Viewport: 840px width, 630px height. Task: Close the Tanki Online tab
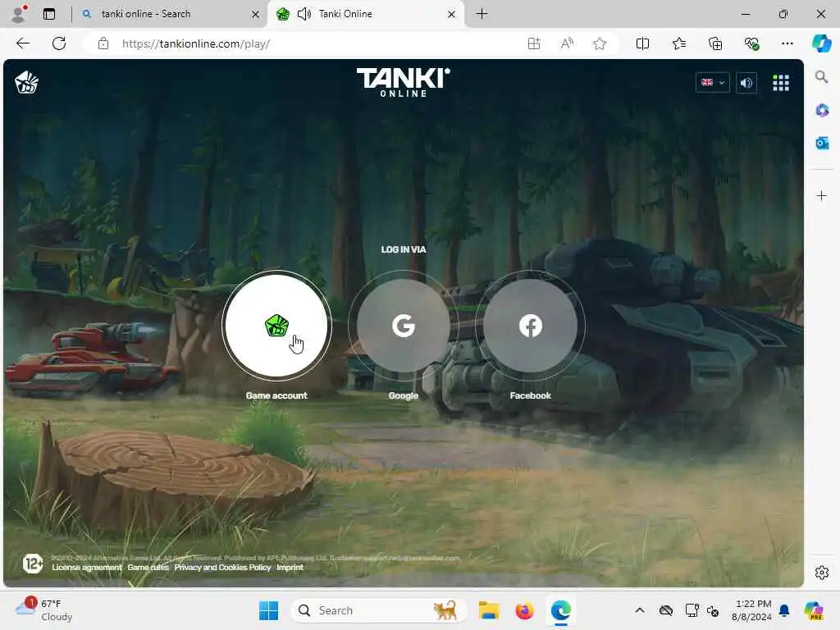(x=452, y=15)
